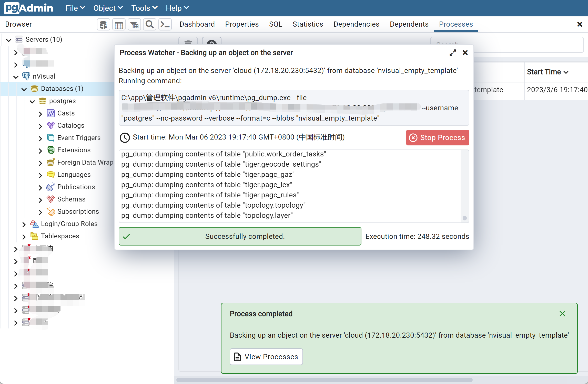Collapse the Databases (1) node
Screen dimensions: 588x384
pos(24,89)
